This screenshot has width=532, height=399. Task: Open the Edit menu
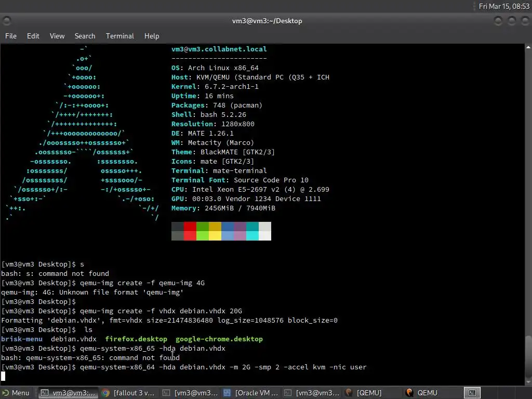(x=33, y=36)
